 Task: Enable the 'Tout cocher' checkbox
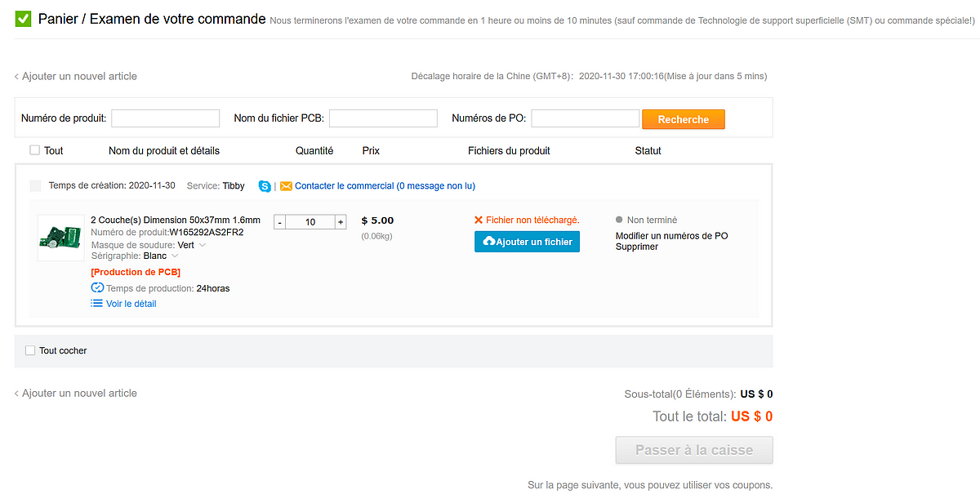tap(30, 350)
